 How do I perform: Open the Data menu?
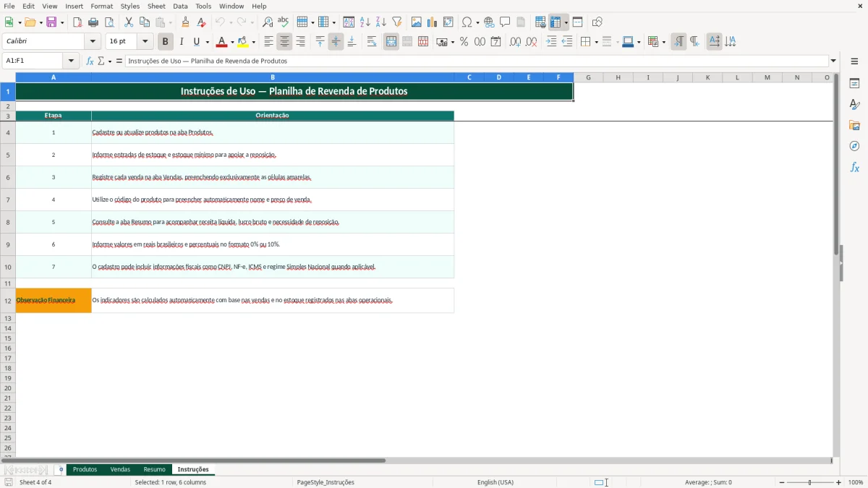pos(180,6)
